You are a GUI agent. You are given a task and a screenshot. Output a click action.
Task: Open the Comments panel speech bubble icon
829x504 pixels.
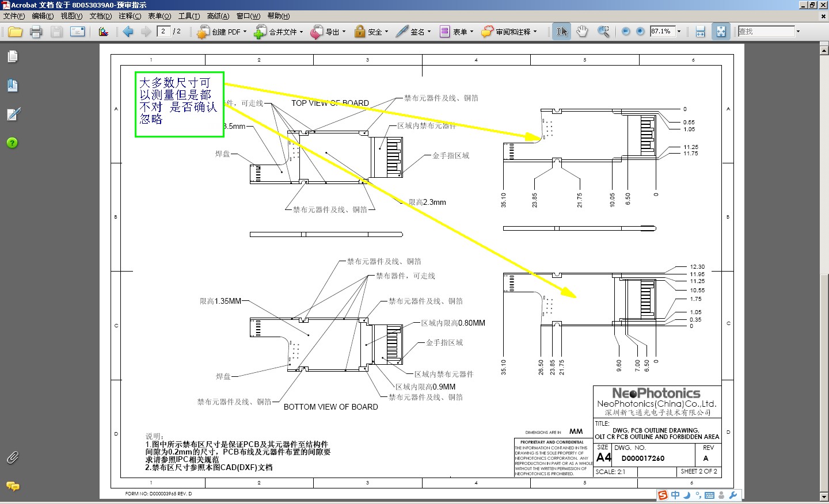13,487
